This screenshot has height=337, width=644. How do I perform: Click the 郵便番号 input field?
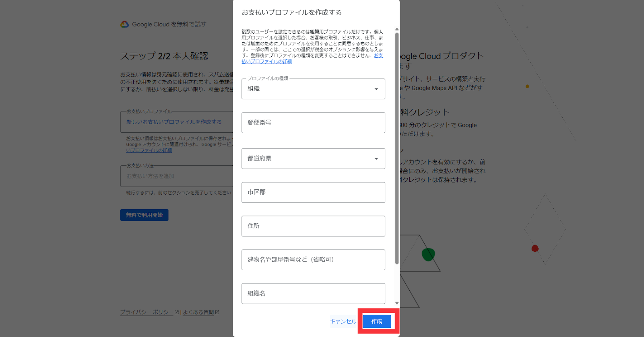[313, 123]
